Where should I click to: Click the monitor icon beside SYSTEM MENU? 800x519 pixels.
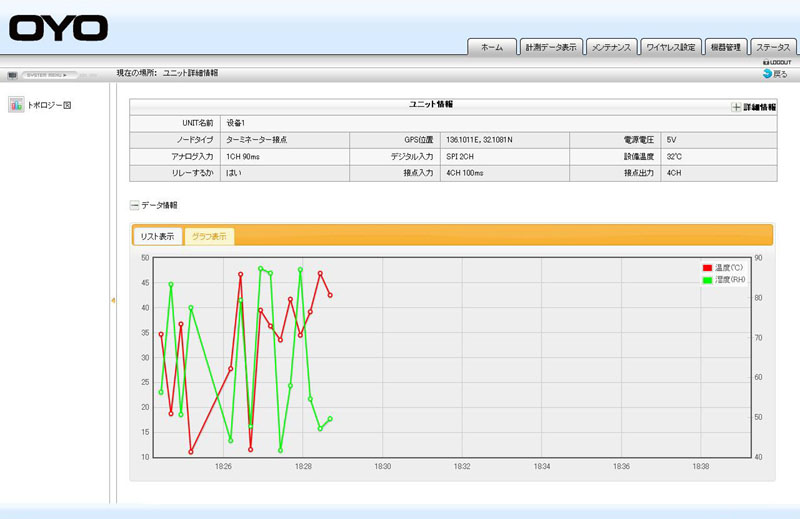pos(13,75)
